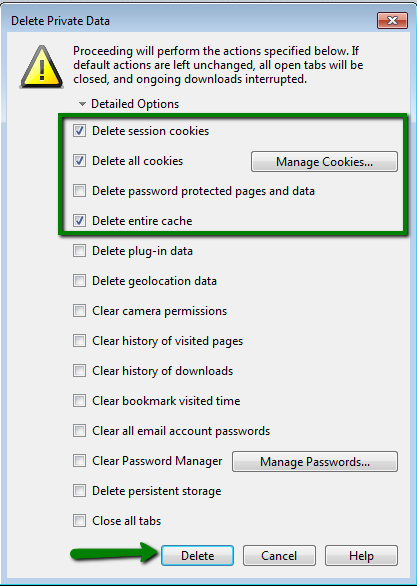417x586 pixels.
Task: Enable Delete persistent storage
Action: (79, 491)
